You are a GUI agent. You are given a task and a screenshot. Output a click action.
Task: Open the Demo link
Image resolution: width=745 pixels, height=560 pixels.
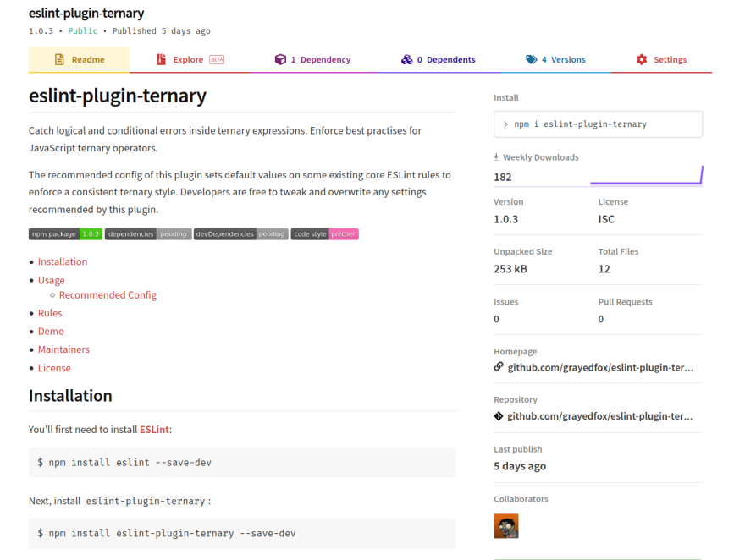click(51, 332)
